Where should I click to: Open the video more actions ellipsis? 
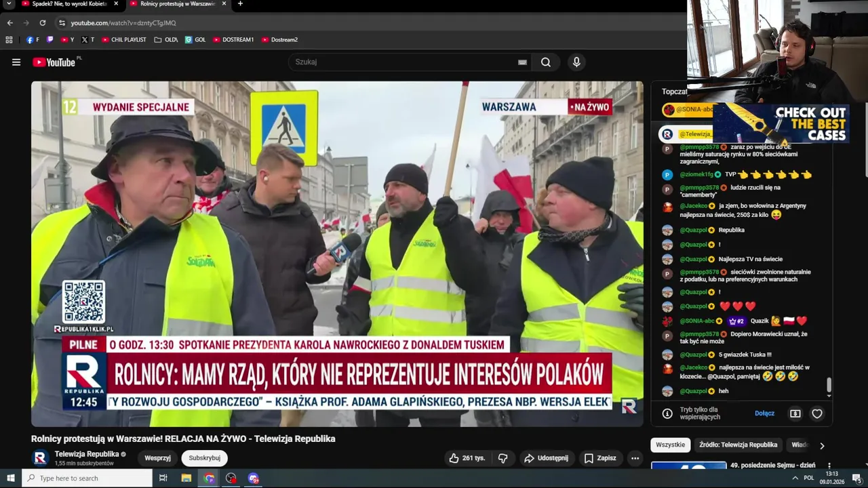point(635,458)
